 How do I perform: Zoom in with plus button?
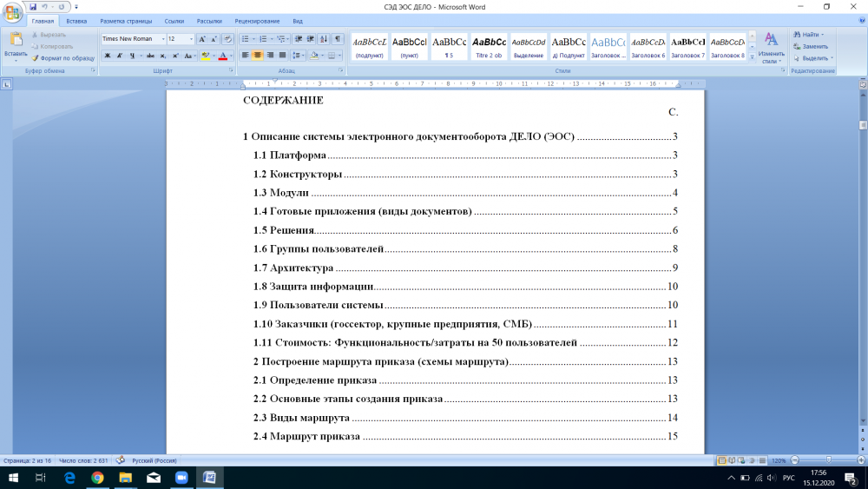point(861,460)
